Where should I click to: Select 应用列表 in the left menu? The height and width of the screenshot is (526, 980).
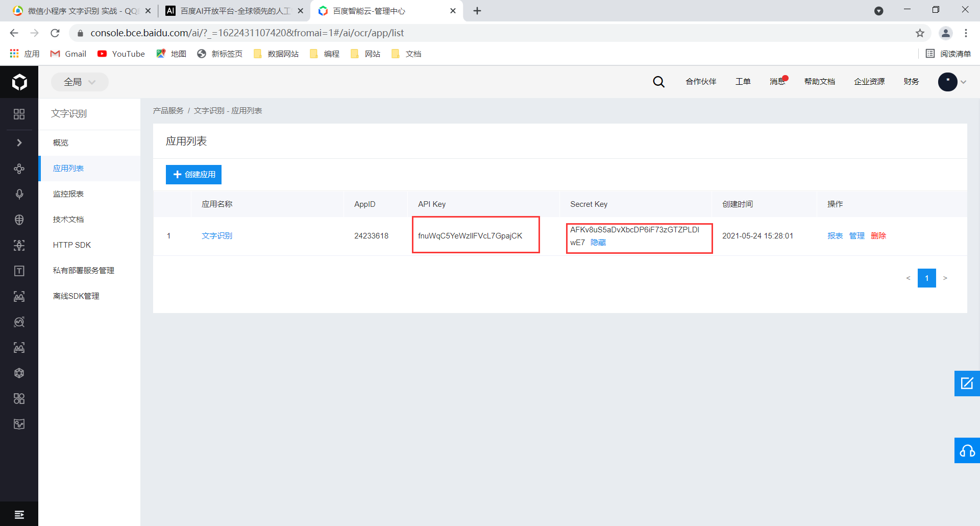pos(89,169)
